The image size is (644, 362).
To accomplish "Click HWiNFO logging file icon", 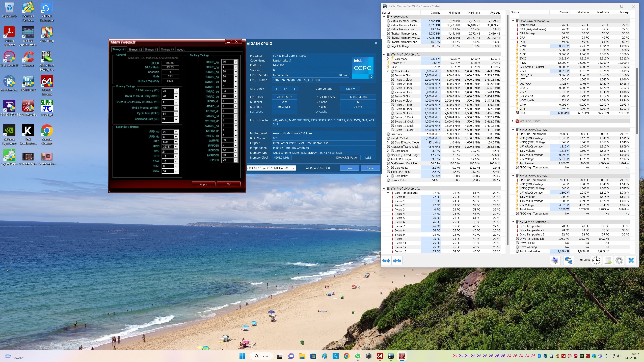I will pyautogui.click(x=608, y=260).
